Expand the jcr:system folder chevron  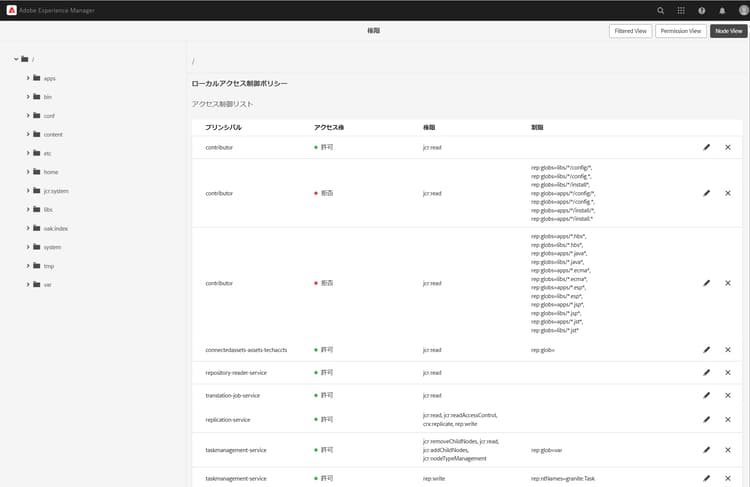[28, 190]
